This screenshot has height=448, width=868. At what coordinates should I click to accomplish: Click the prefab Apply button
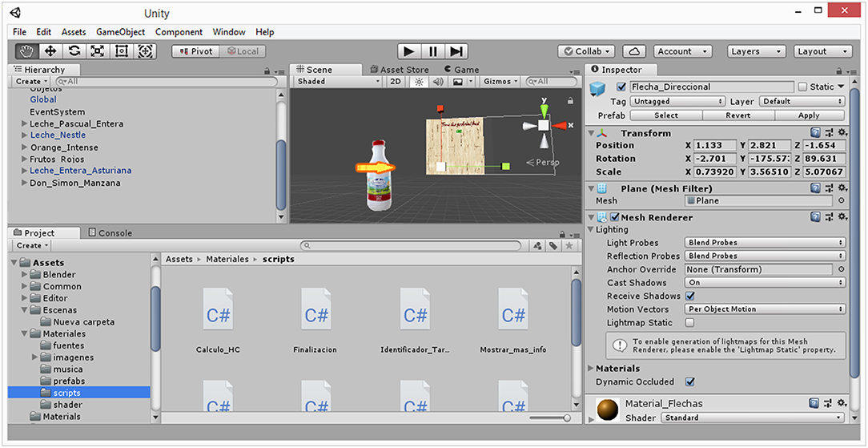pyautogui.click(x=810, y=115)
